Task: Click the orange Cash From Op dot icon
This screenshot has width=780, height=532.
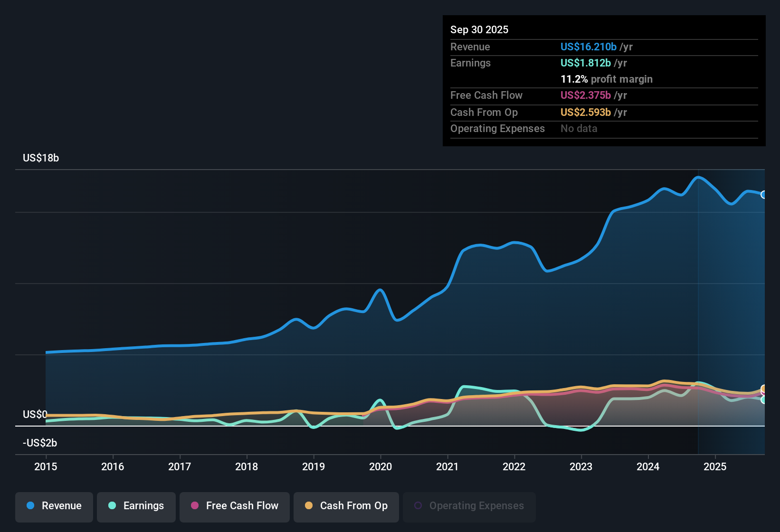Action: coord(308,506)
